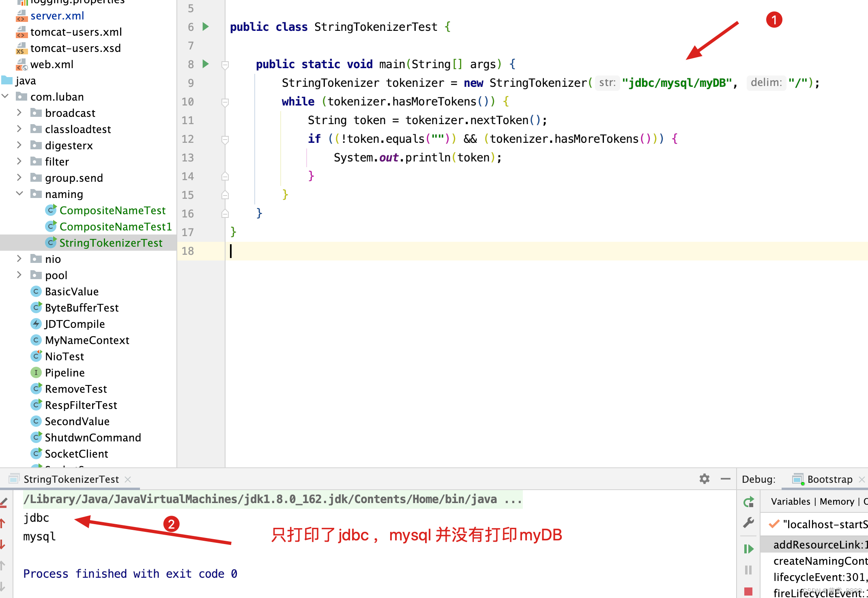Image resolution: width=868 pixels, height=598 pixels.
Task: Click the run tab's window icon beside StringTokenizerTest
Action: point(14,479)
